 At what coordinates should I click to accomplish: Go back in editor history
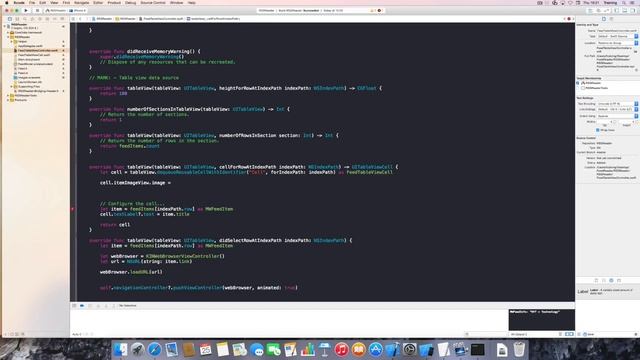click(80, 19)
